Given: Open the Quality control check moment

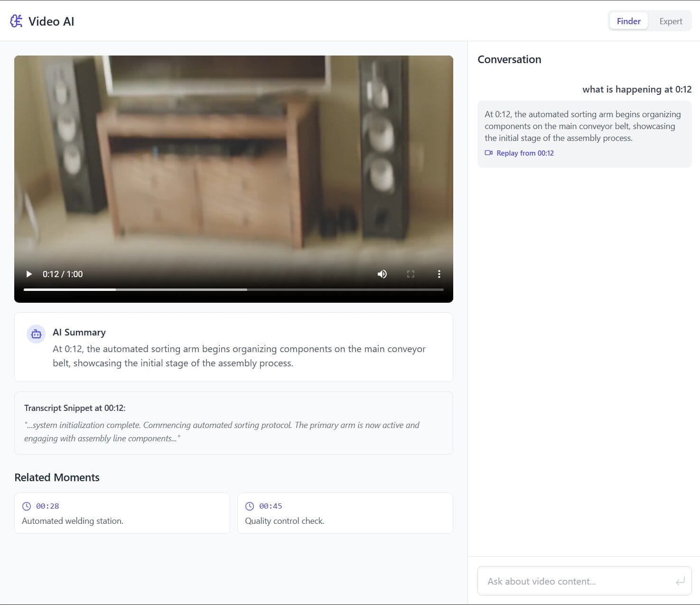Looking at the screenshot, I should pos(345,513).
